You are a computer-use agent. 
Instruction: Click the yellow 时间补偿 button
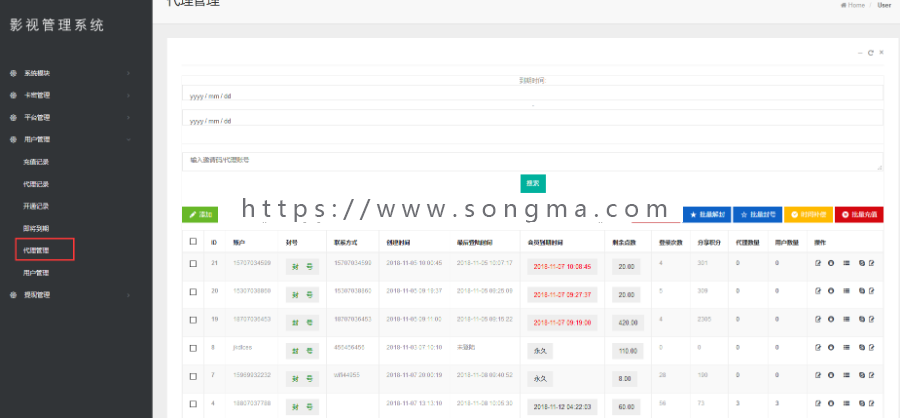coord(808,215)
